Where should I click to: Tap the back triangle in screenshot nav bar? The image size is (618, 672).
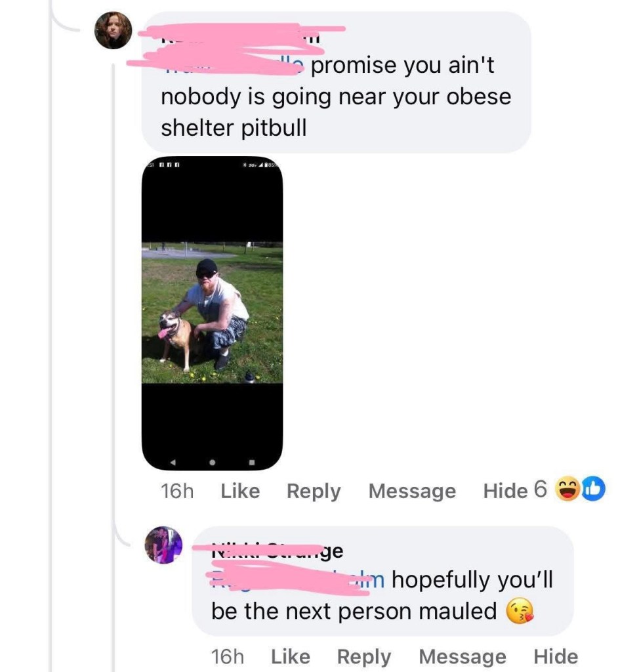[x=173, y=463]
